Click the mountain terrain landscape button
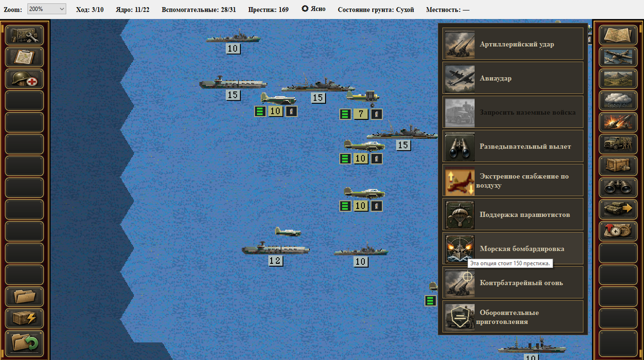Viewport: 644px width, 360px height. 618,79
